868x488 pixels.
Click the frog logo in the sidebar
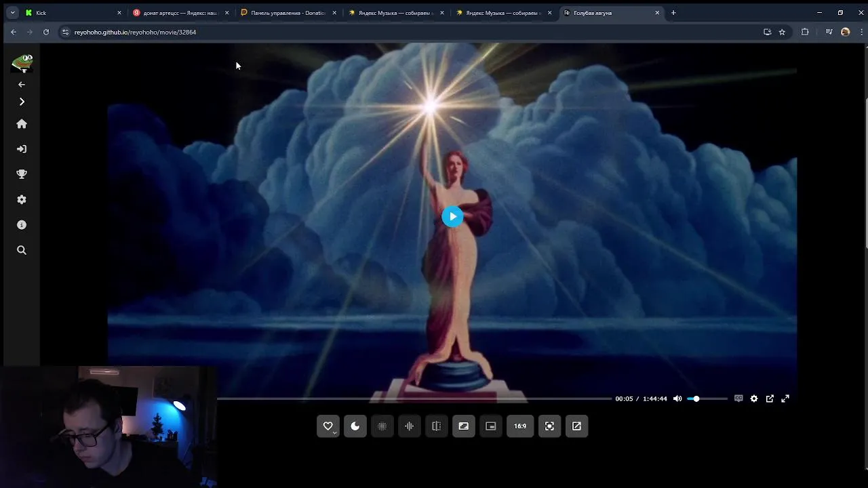(x=22, y=64)
